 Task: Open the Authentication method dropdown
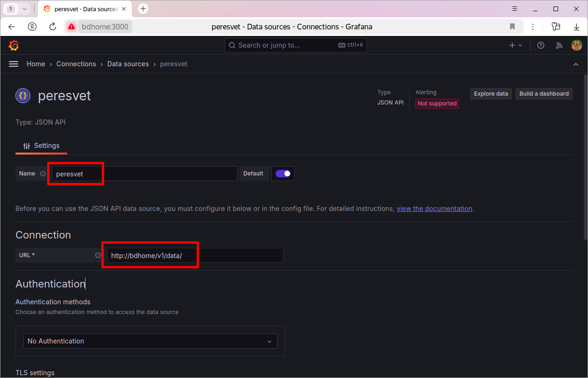tap(150, 341)
